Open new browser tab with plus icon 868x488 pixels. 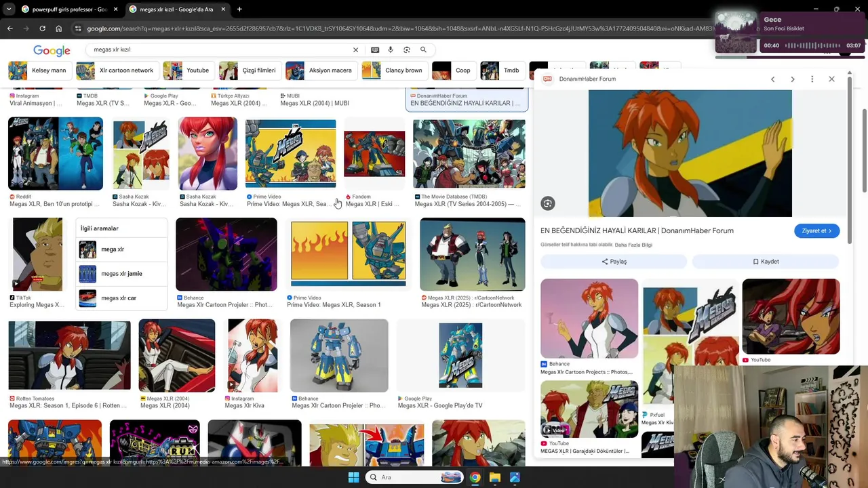(x=239, y=9)
